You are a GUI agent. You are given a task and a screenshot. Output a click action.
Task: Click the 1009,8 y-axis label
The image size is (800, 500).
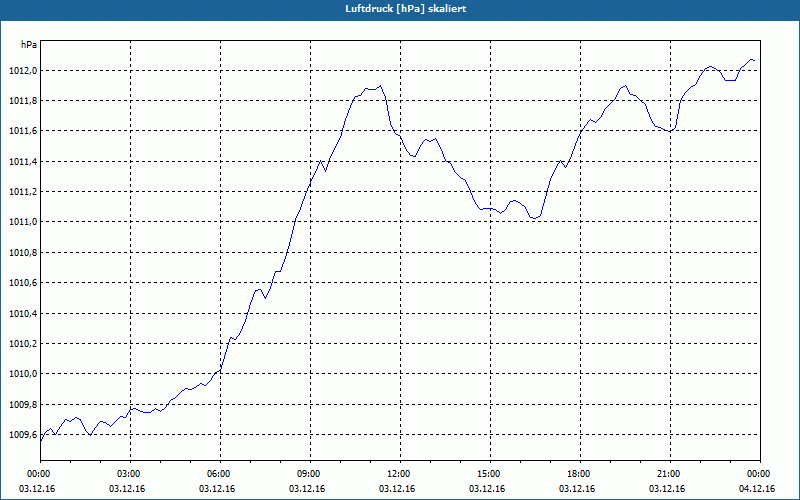23,405
